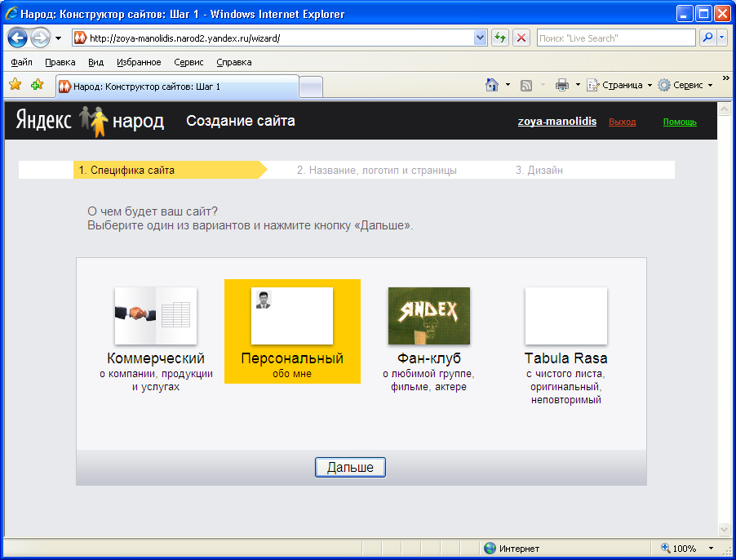
Task: Choose the Персональный site type label
Action: pos(292,358)
